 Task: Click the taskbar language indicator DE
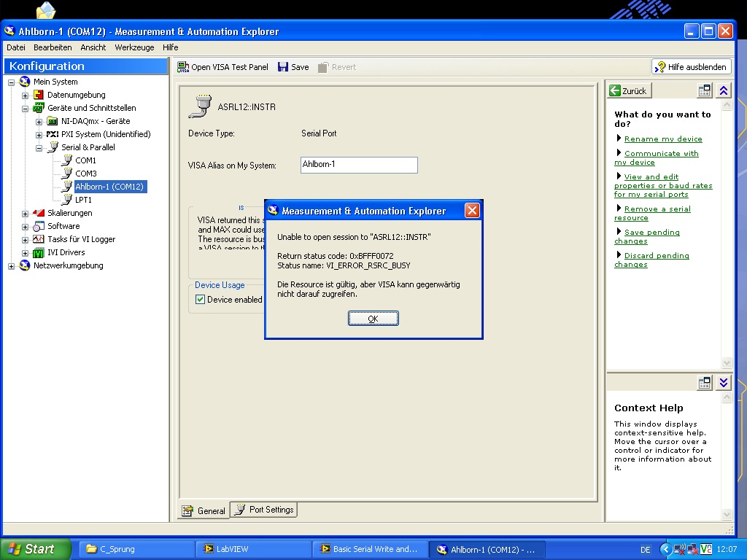click(646, 550)
